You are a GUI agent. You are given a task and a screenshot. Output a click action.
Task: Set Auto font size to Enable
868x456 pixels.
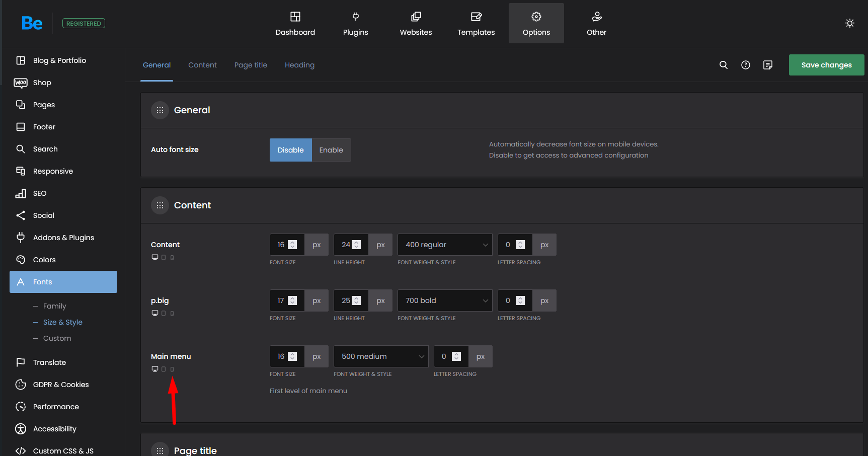pos(331,150)
